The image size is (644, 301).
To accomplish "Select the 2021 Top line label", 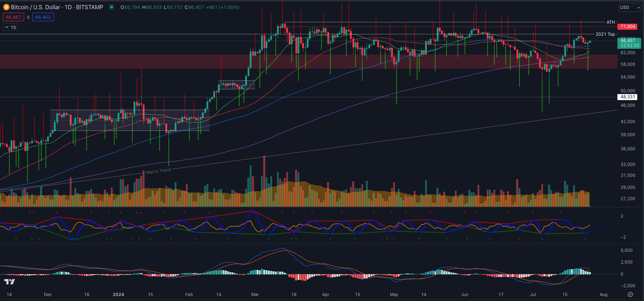I will [605, 34].
